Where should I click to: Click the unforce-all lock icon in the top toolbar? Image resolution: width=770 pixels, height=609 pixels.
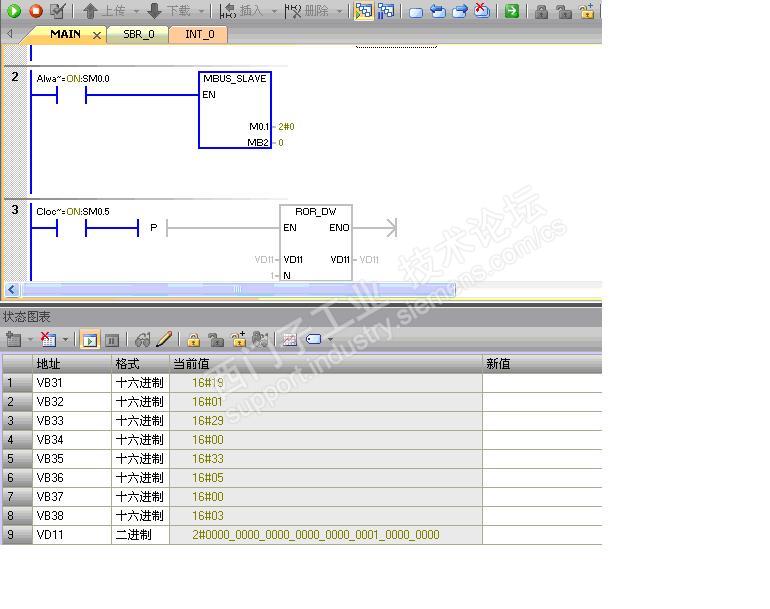[x=587, y=11]
